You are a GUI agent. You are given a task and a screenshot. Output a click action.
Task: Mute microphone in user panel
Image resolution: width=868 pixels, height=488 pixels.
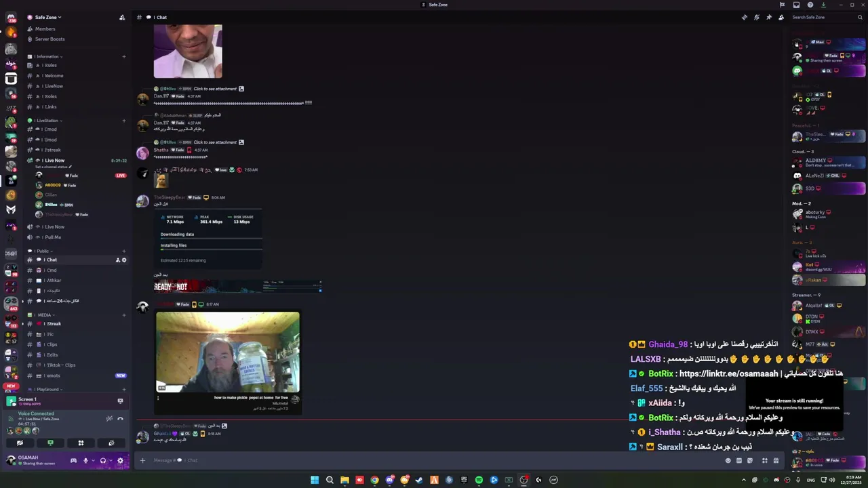click(x=85, y=460)
